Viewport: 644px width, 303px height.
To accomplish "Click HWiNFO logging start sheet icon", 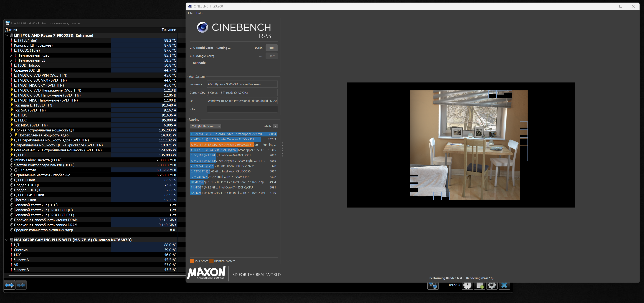I will [480, 285].
